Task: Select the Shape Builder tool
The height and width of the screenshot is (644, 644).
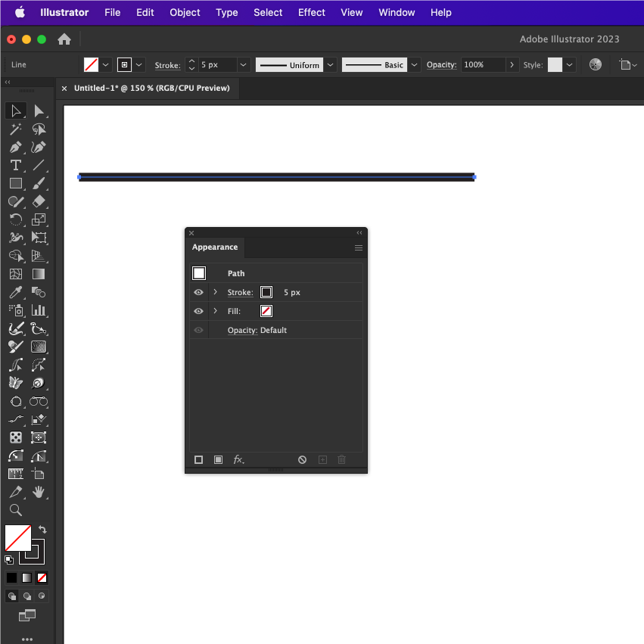Action: 16,256
